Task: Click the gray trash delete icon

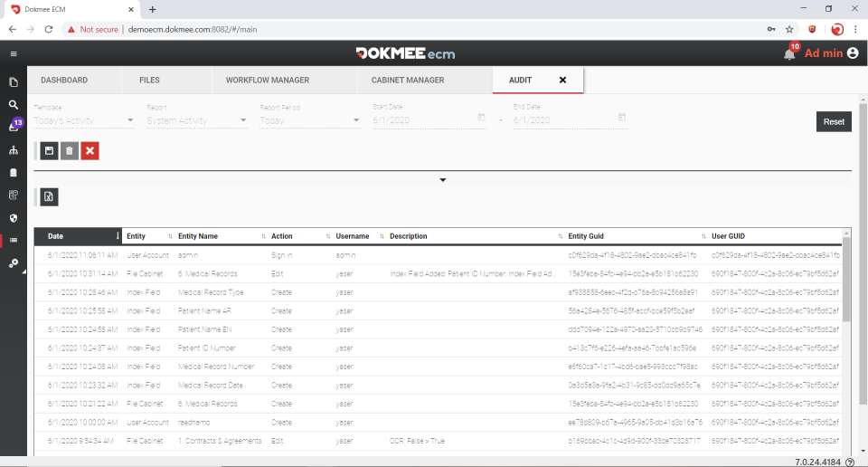Action: pos(70,150)
